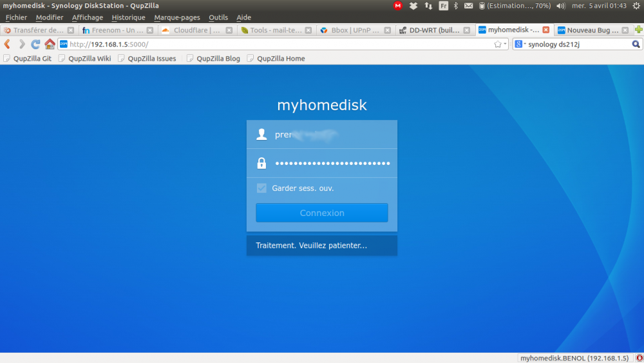This screenshot has height=363, width=644.
Task: Close the myhomedisk tab
Action: tap(546, 30)
